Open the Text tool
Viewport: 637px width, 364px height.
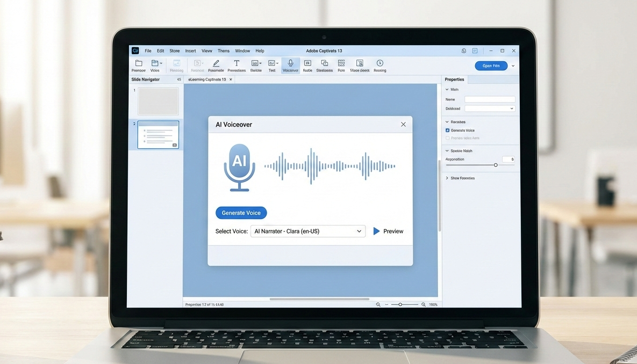271,65
